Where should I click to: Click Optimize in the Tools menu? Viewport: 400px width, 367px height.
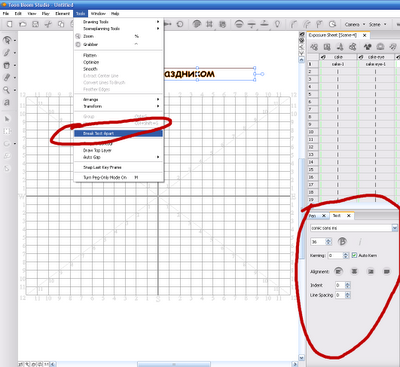(91, 62)
